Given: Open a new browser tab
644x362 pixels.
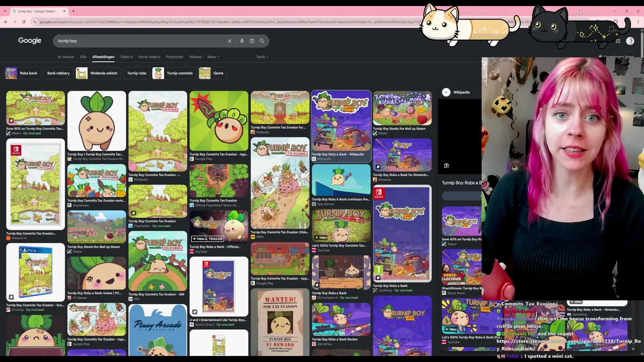Looking at the screenshot, I should tap(73, 11).
